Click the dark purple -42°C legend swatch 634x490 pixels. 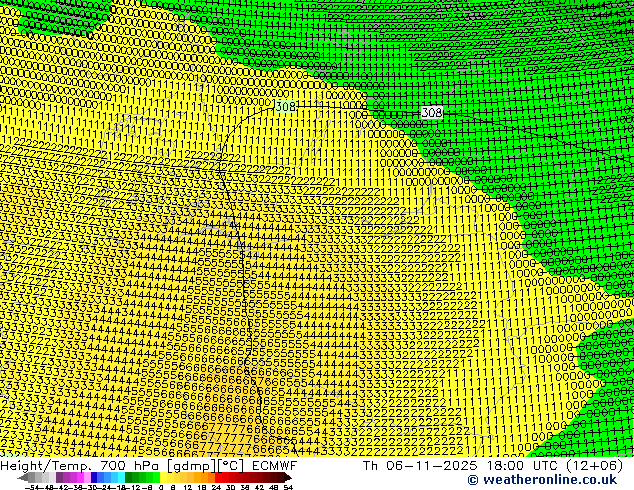[x=59, y=478]
